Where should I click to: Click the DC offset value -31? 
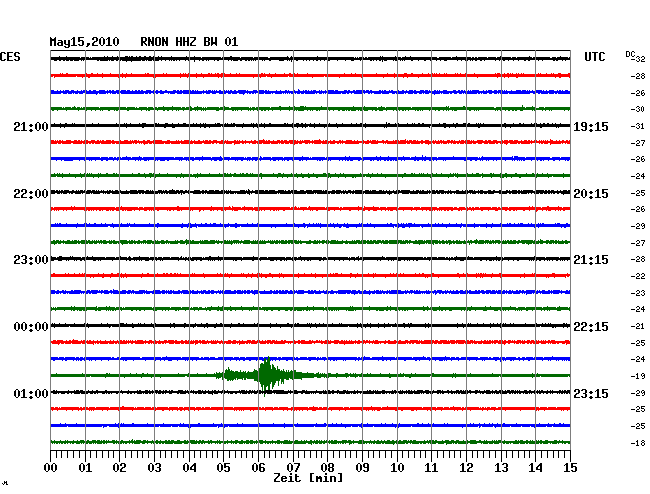(x=638, y=126)
